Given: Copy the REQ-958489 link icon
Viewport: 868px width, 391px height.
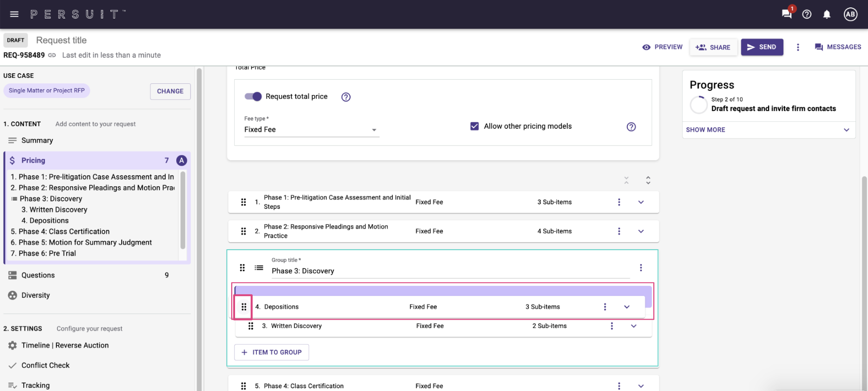Looking at the screenshot, I should pos(52,55).
